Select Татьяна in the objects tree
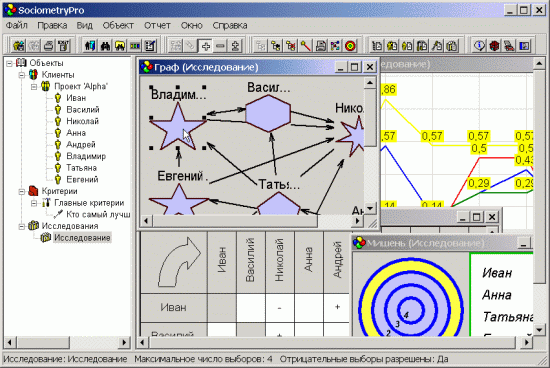This screenshot has width=550, height=368. point(81,168)
